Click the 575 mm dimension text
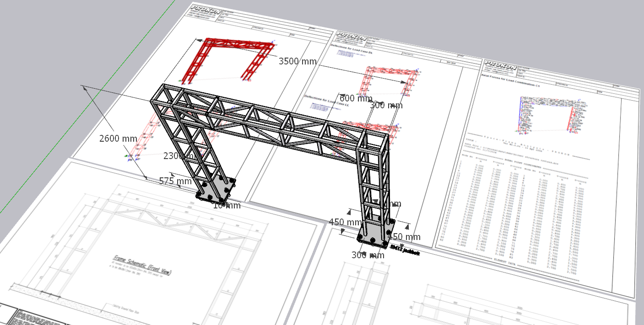Viewport: 644px width, 325px height. point(175,181)
